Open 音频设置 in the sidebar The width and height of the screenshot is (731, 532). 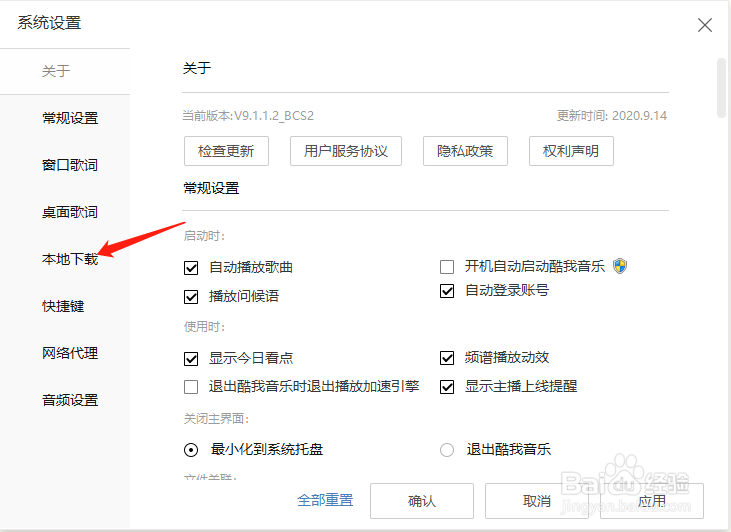pos(70,400)
